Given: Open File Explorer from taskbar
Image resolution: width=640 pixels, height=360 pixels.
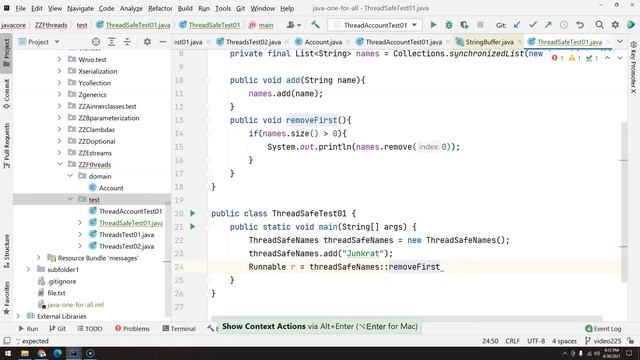Looking at the screenshot, I should point(25,353).
